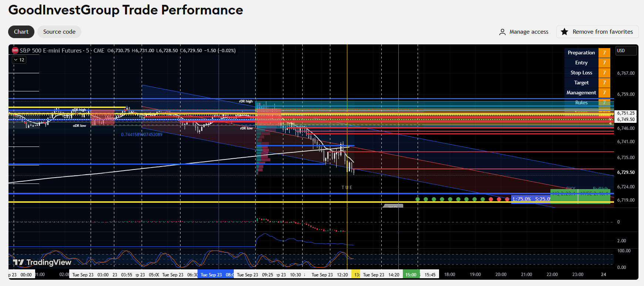Click the first green signal dot
The image size is (644, 286).
coord(418,199)
